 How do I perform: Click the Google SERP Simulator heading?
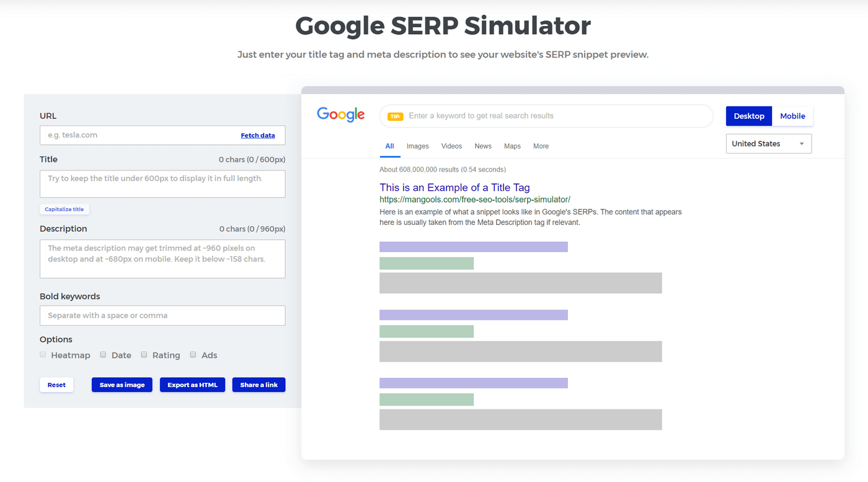pyautogui.click(x=443, y=25)
